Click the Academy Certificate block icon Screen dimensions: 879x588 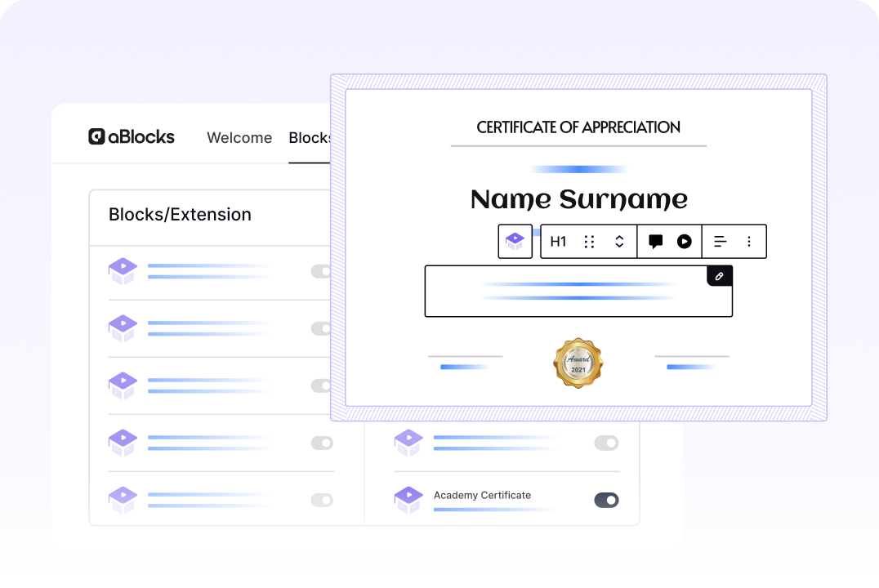point(408,500)
